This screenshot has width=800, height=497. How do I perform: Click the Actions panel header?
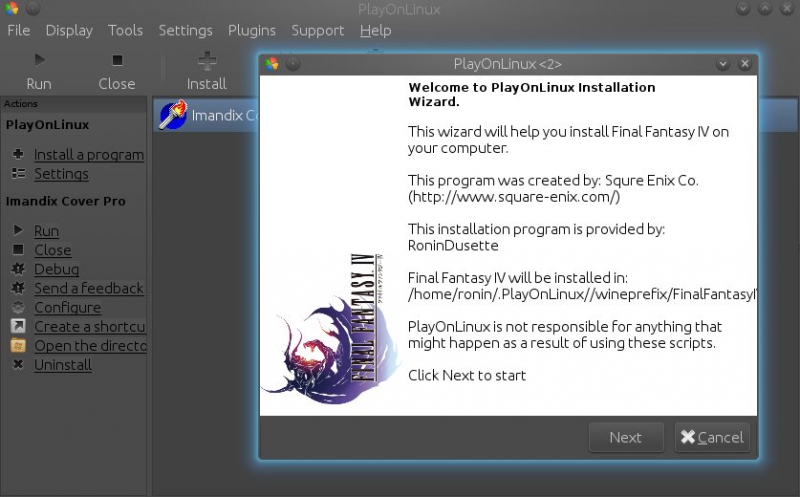73,104
